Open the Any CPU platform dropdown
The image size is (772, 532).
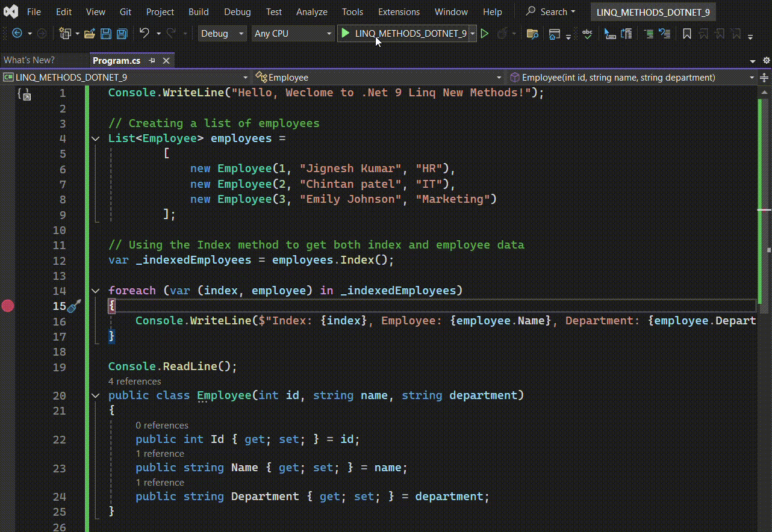(x=292, y=34)
